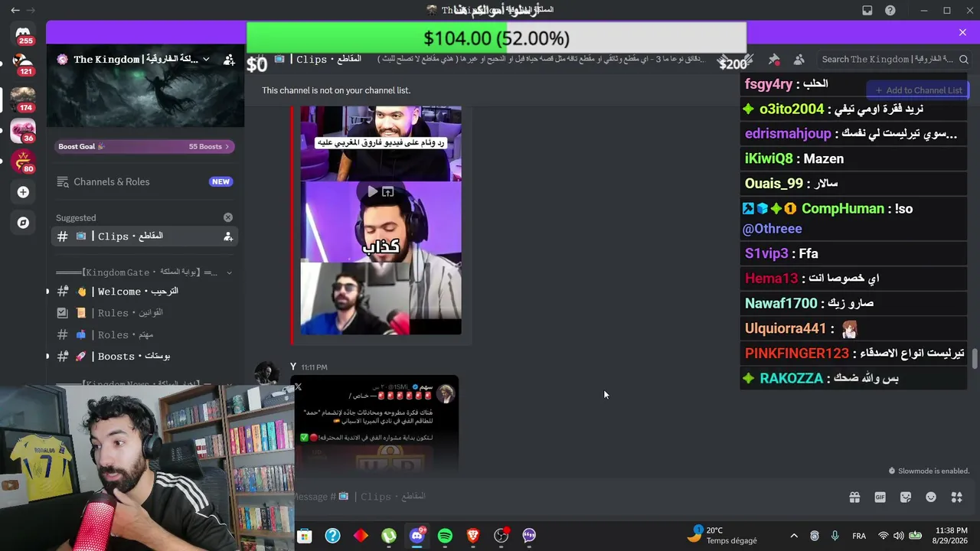The height and width of the screenshot is (551, 980).
Task: Select the RAKOZZA username in chat
Action: (x=792, y=379)
